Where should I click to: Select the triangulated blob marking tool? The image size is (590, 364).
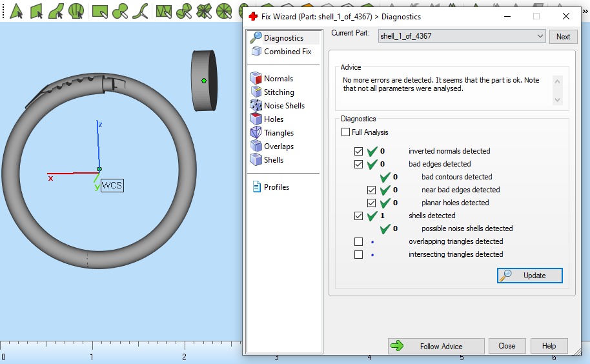coord(184,11)
